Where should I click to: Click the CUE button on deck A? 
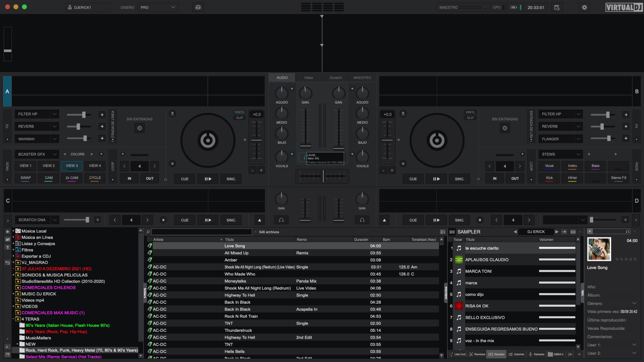(185, 179)
